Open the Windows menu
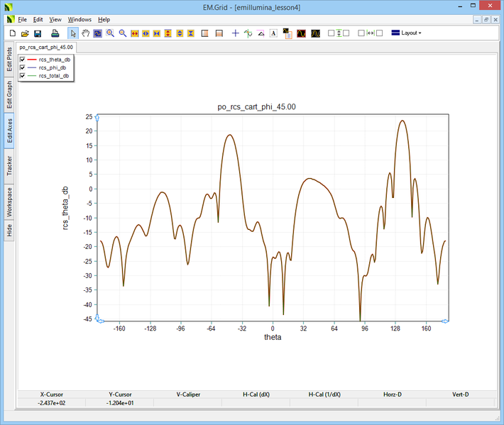504x425 pixels. pyautogui.click(x=80, y=20)
